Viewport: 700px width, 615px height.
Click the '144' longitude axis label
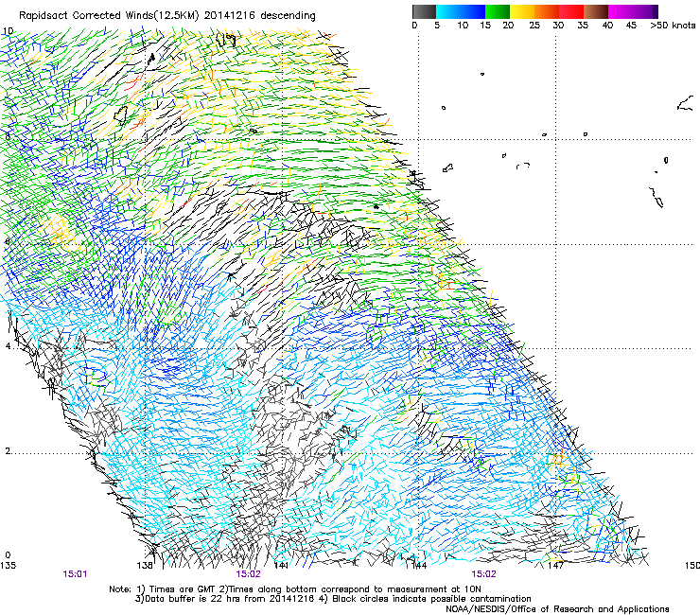pyautogui.click(x=419, y=566)
